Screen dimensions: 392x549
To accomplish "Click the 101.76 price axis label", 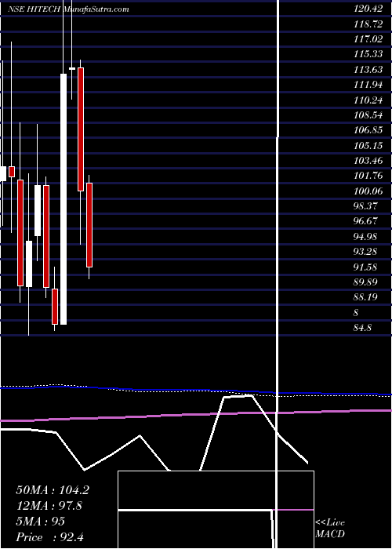I will pos(368,176).
